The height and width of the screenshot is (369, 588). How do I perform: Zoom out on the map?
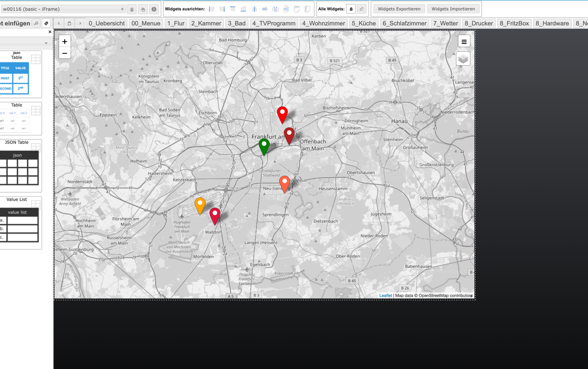(x=65, y=53)
